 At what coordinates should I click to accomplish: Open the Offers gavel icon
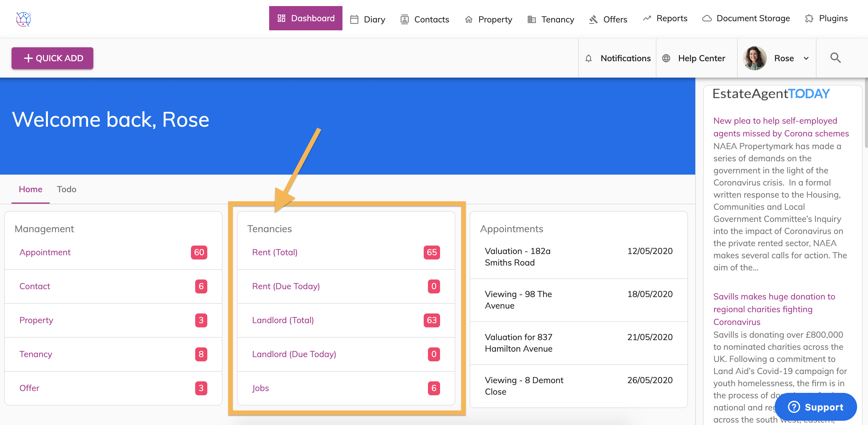pos(593,19)
